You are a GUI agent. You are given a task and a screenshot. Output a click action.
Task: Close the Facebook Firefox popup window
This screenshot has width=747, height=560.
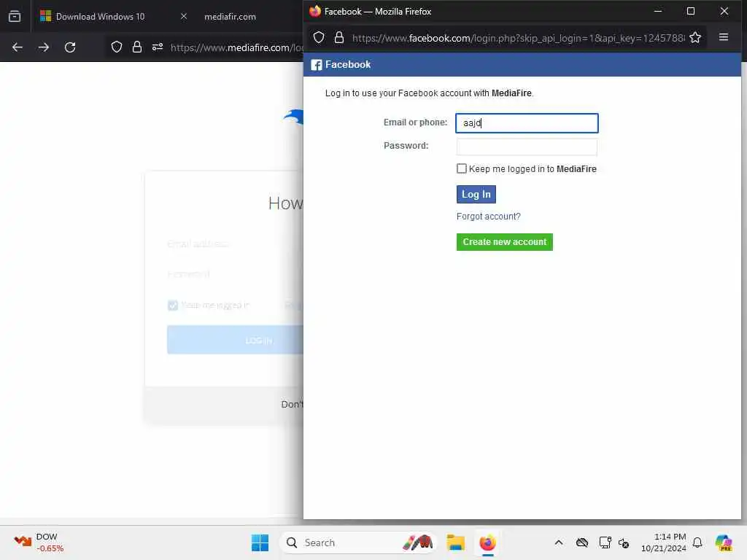(724, 11)
